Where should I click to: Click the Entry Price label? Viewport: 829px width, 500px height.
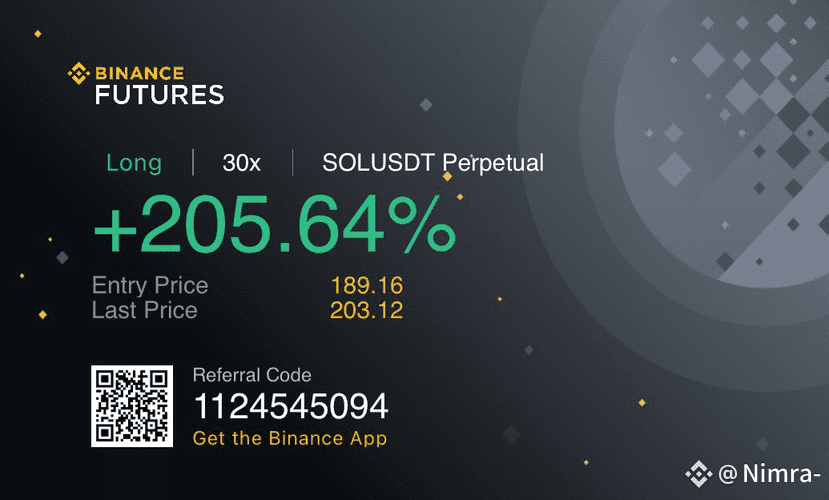[150, 285]
